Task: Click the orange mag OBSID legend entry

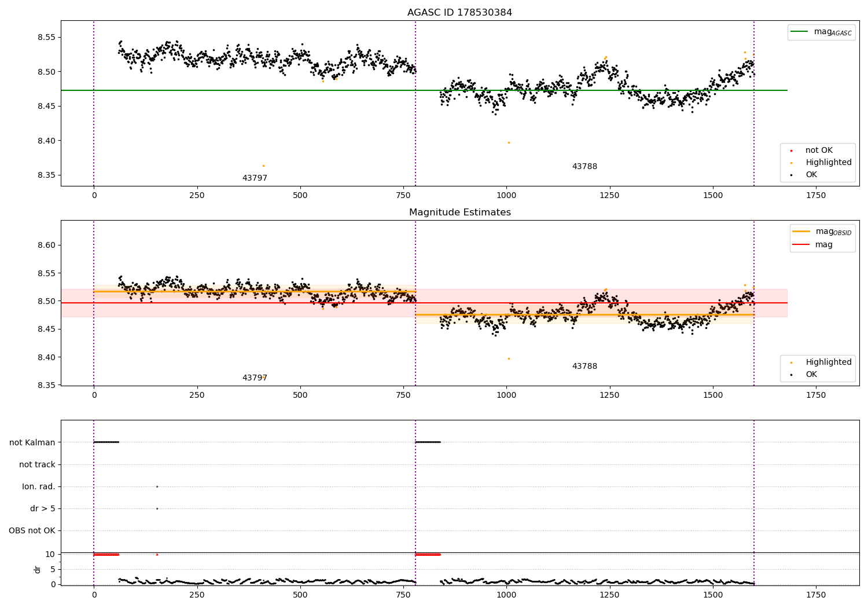Action: point(822,232)
